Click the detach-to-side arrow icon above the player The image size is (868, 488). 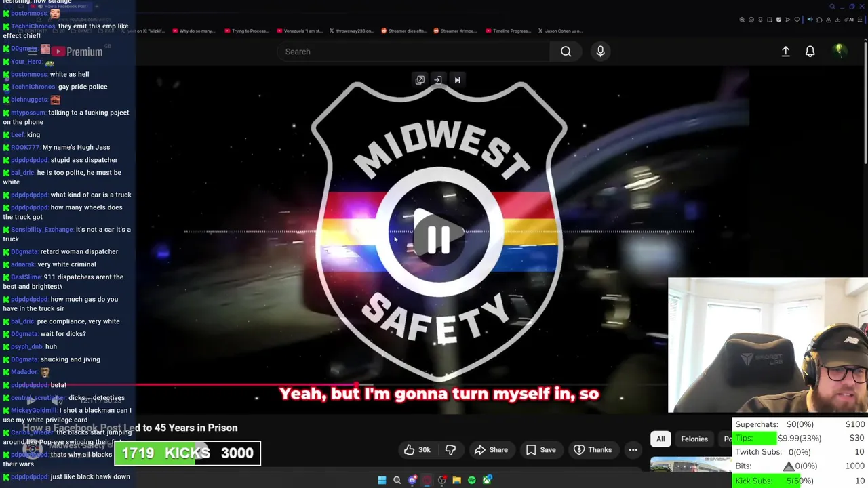[x=438, y=80]
